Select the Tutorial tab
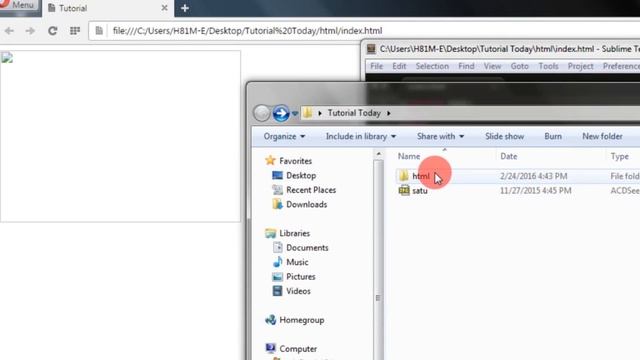Viewport: 640px width, 360px height. (x=108, y=8)
